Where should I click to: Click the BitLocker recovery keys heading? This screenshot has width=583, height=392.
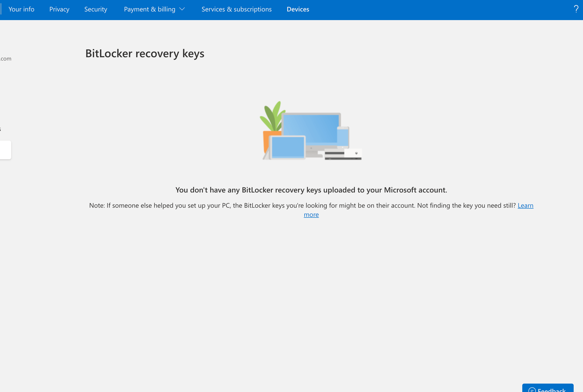click(x=145, y=53)
